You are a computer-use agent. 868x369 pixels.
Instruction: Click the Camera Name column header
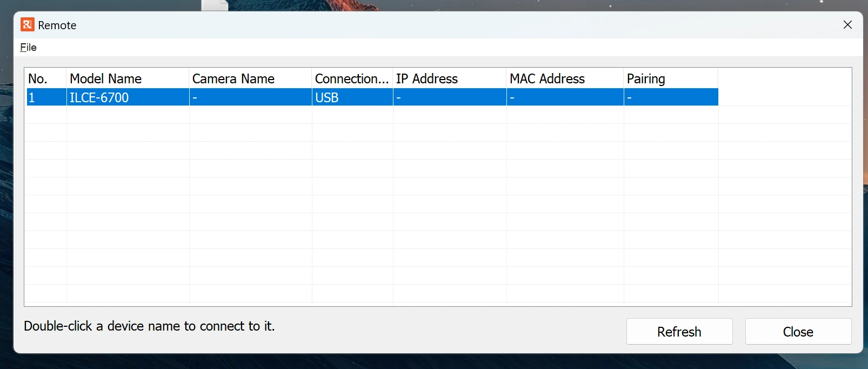[x=250, y=79]
